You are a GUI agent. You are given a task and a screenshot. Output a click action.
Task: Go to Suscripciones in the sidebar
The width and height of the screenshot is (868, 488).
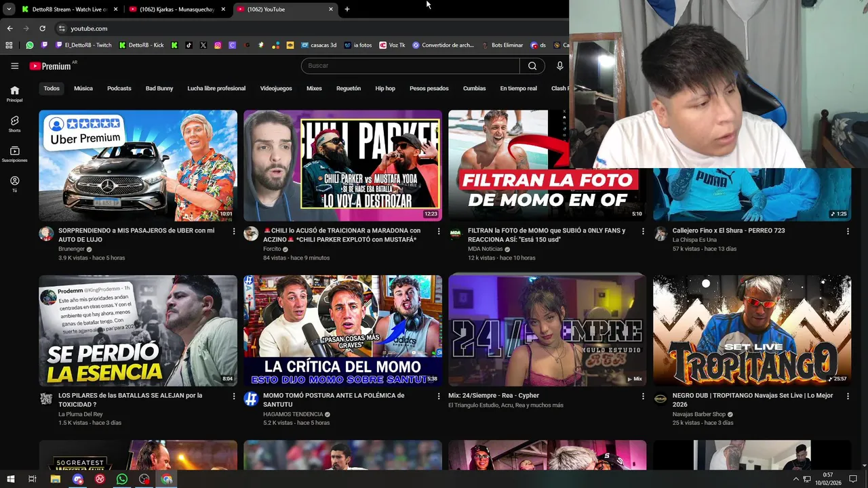click(x=14, y=154)
